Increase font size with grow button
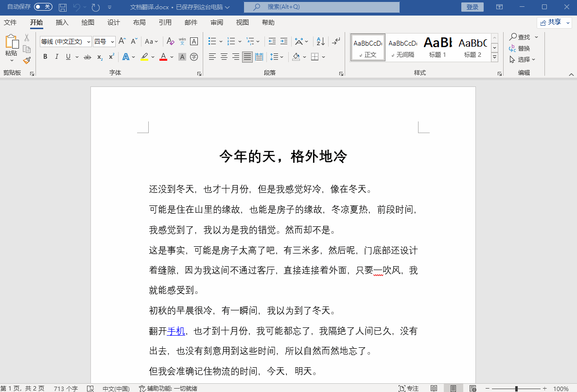This screenshot has width=577, height=392. point(122,41)
